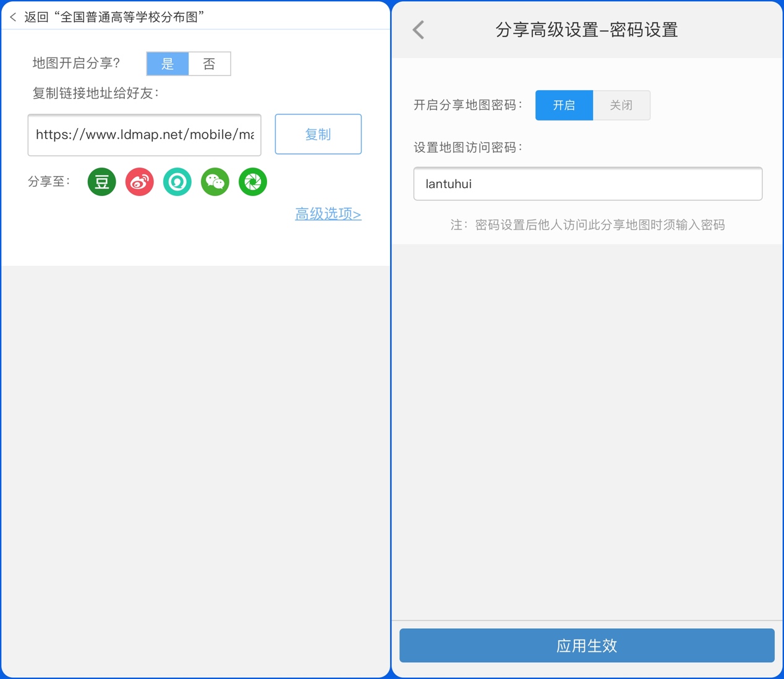
Task: Select 否 to disable map sharing
Action: [210, 64]
